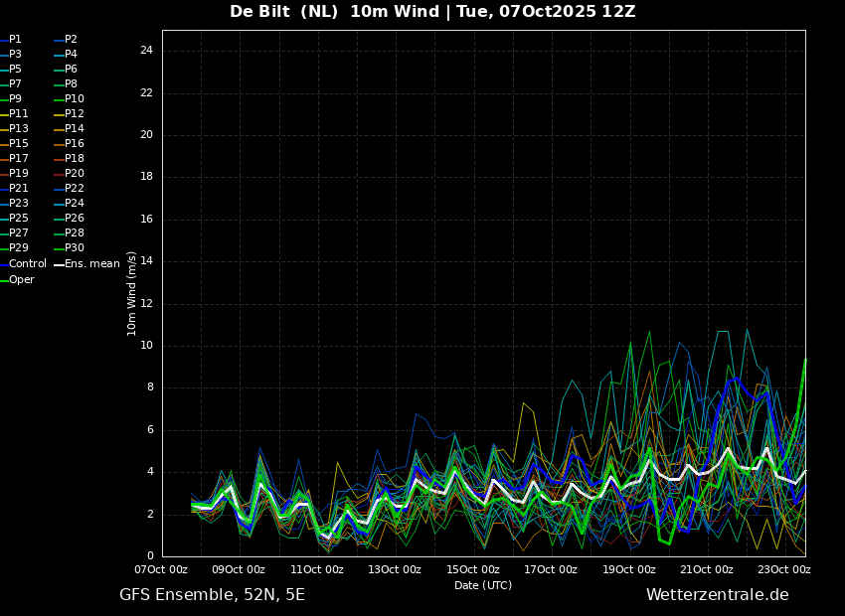Image resolution: width=845 pixels, height=616 pixels.
Task: Click the Wetterzentrale.de text
Action: (718, 595)
